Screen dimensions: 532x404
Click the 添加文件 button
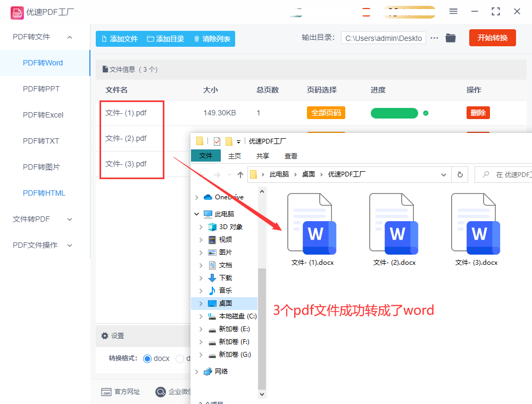pos(119,39)
